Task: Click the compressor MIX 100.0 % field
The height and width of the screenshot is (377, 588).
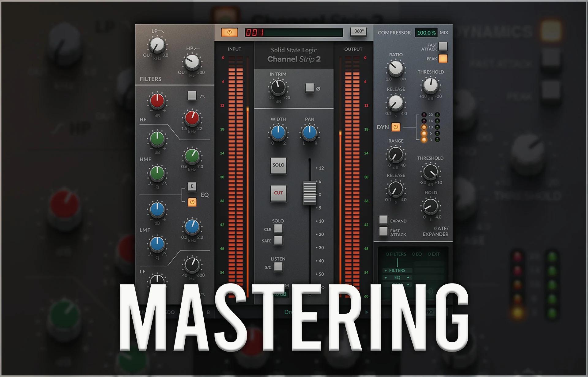Action: pyautogui.click(x=426, y=32)
